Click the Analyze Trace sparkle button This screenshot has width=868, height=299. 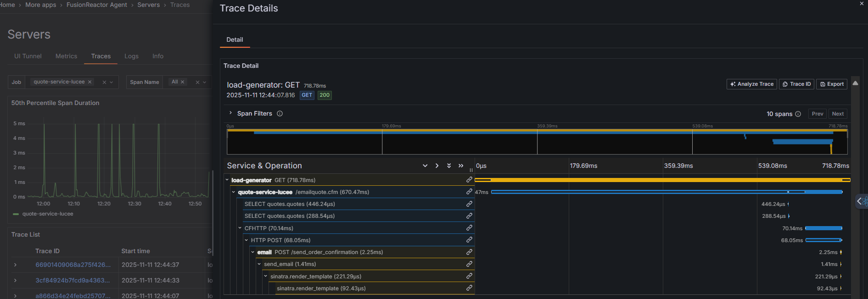click(x=752, y=84)
